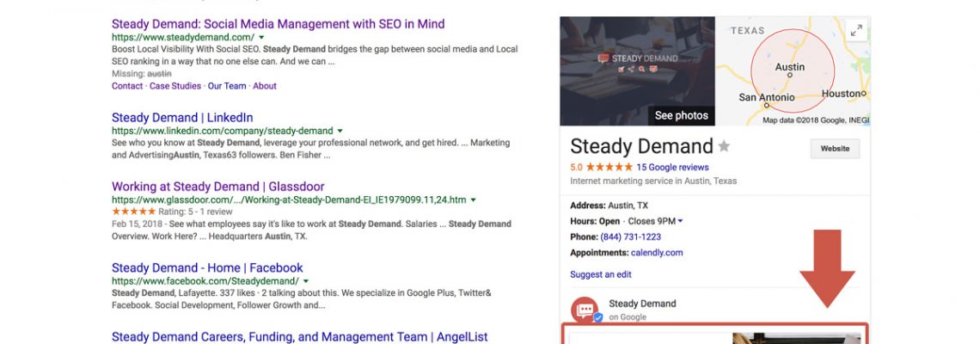Expand dropdown arrow next to LinkedIn URL
The width and height of the screenshot is (980, 344).
340,131
